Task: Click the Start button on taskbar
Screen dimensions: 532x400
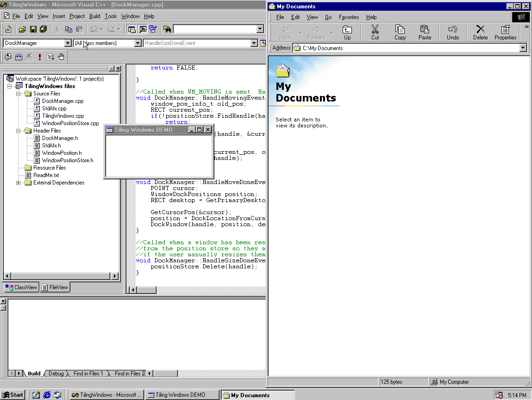Action: pos(13,395)
